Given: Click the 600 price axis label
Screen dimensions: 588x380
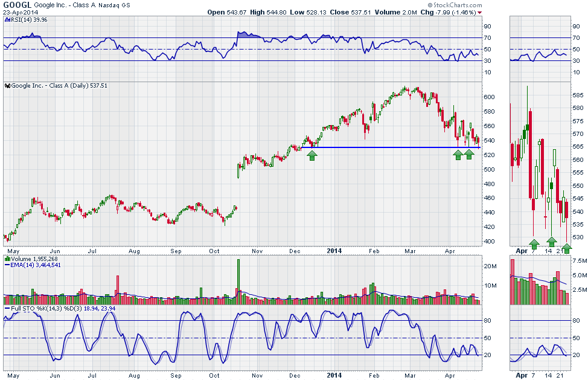Looking at the screenshot, I should coord(489,97).
